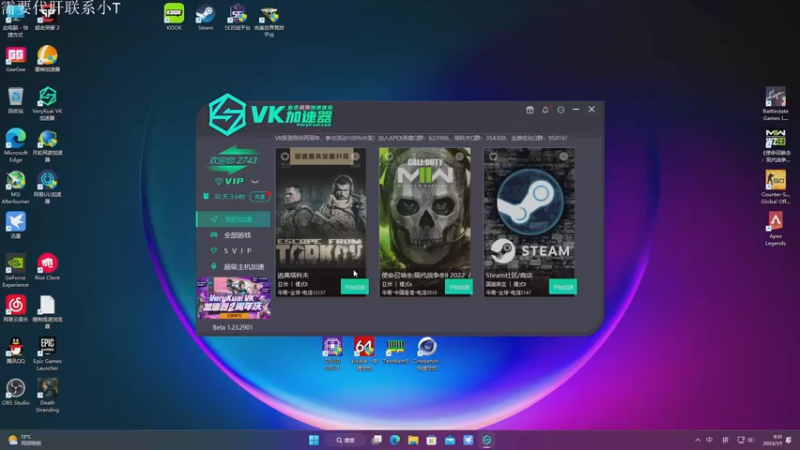
Task: Open the notification bell in VK accelerator
Action: coord(545,110)
